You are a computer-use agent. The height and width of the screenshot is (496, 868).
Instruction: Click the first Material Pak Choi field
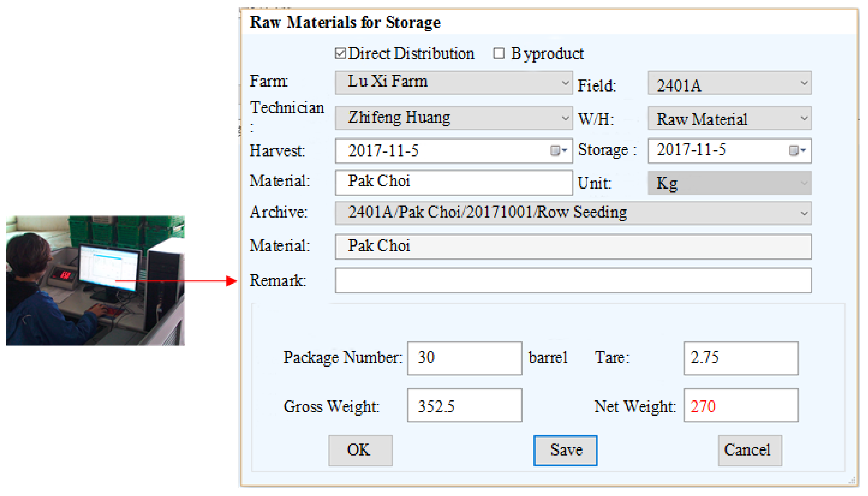click(x=453, y=182)
